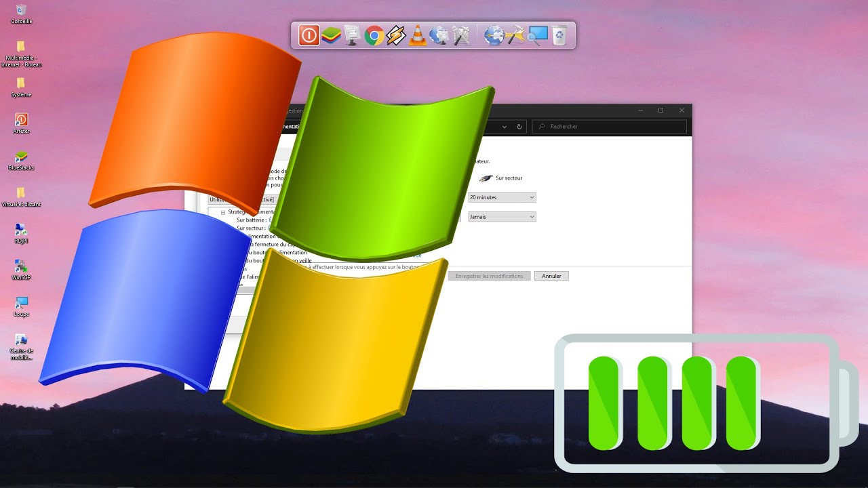Open Corbeille desktop icon

21,14
